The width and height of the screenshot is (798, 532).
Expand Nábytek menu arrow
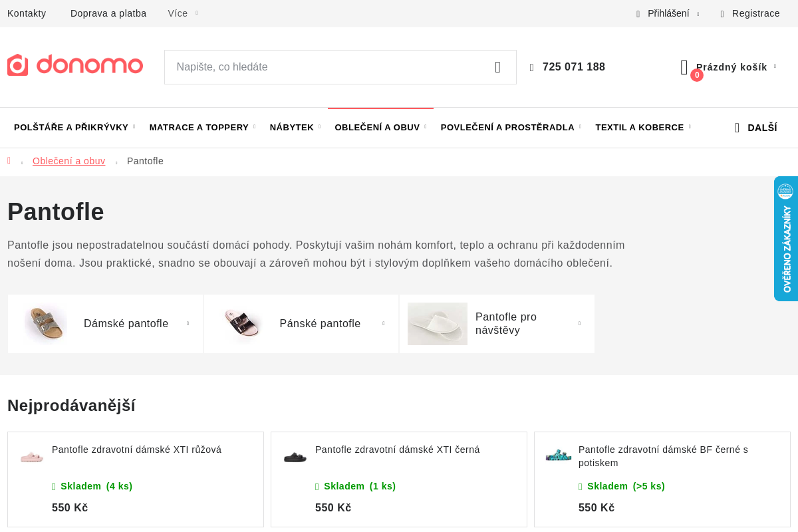click(319, 126)
